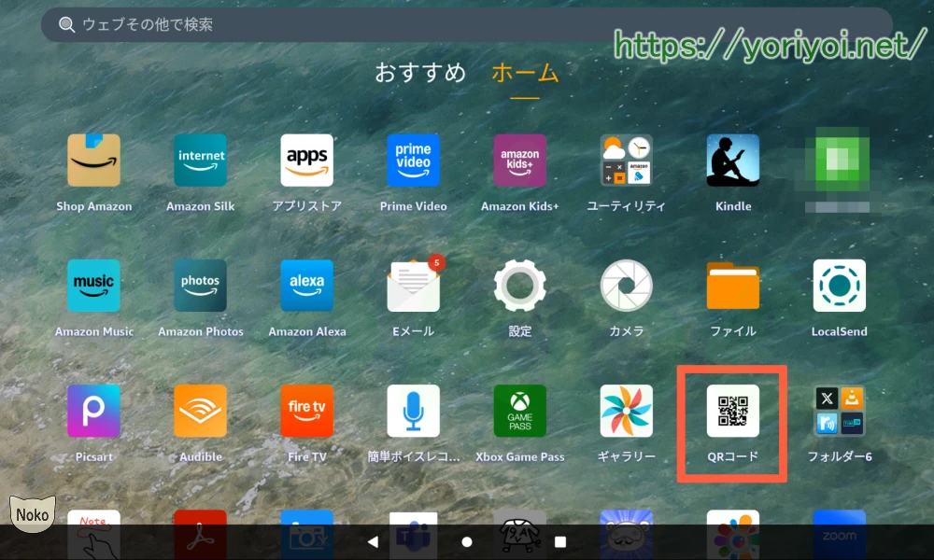Launch Amazon Silk browser

coord(200,161)
